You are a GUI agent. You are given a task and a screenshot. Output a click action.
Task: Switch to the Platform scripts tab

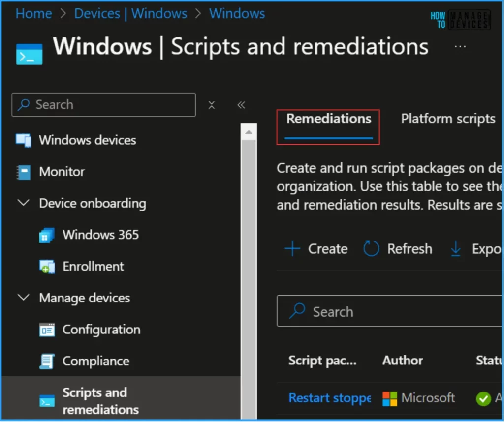[448, 119]
